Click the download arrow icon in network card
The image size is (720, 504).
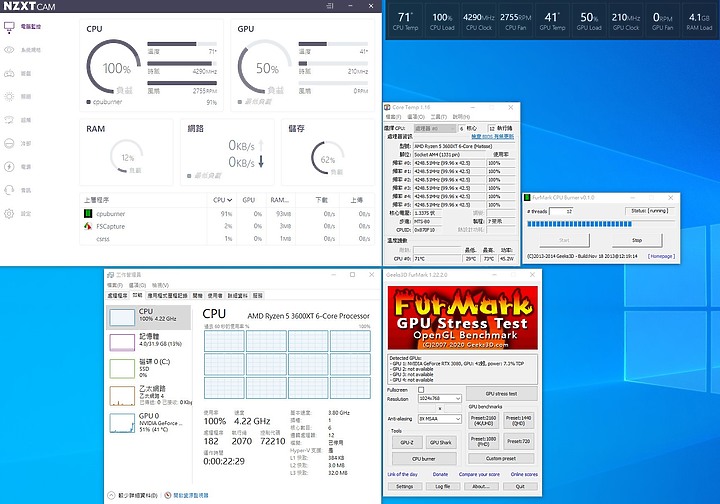[x=261, y=162]
